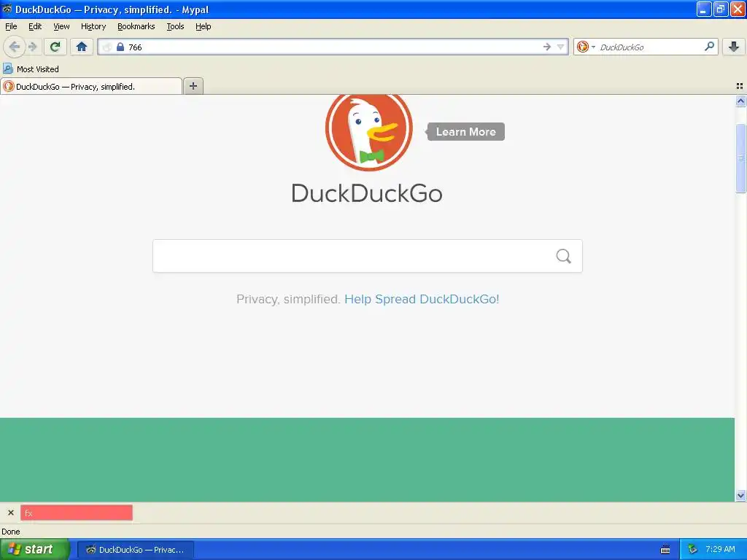Open the address bar history dropdown
The height and width of the screenshot is (560, 747).
click(x=561, y=47)
